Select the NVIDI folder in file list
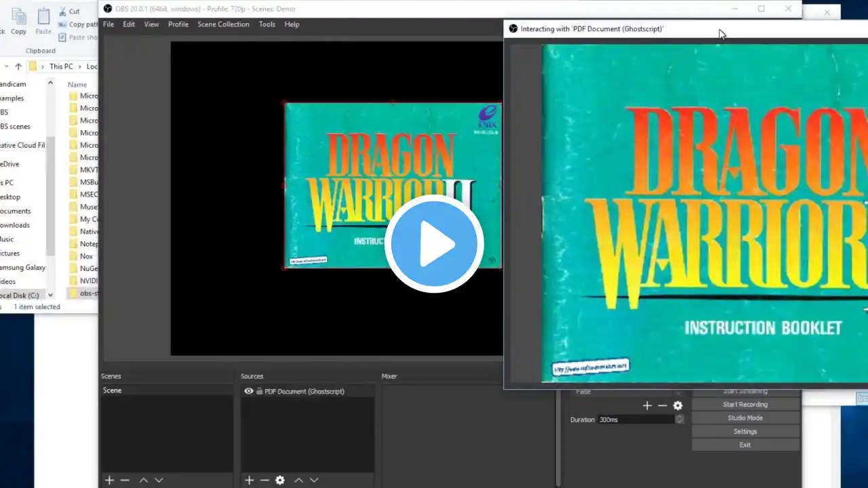Screen dimensions: 868x488 [x=83, y=281]
